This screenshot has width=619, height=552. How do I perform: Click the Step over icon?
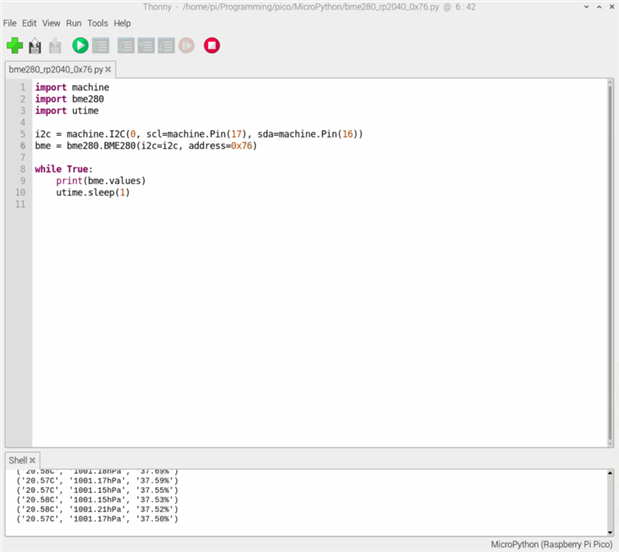click(x=126, y=45)
